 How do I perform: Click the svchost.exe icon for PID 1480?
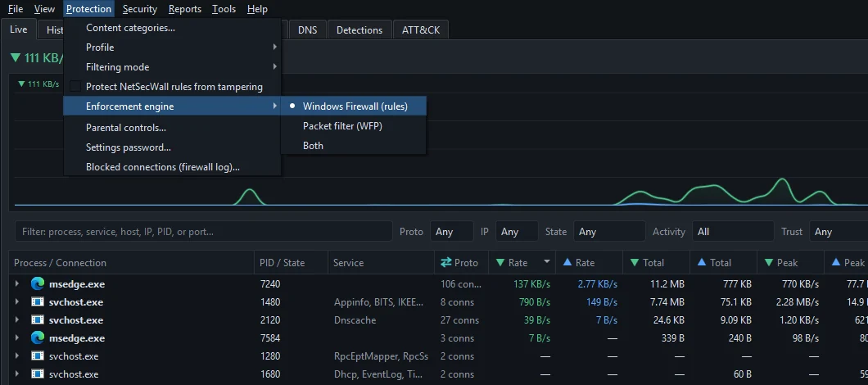click(38, 302)
